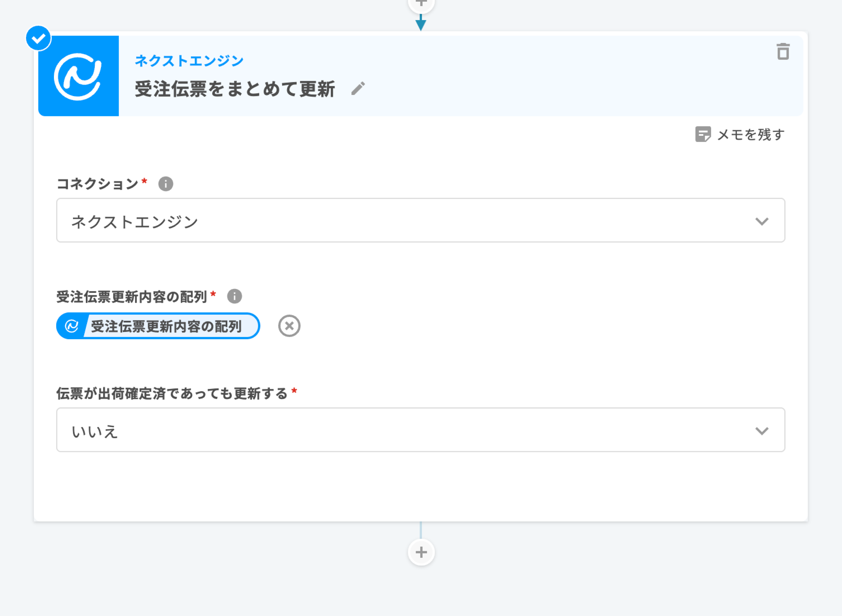Click chevron of the いいえ dropdown
This screenshot has height=616, width=842.
pyautogui.click(x=761, y=431)
